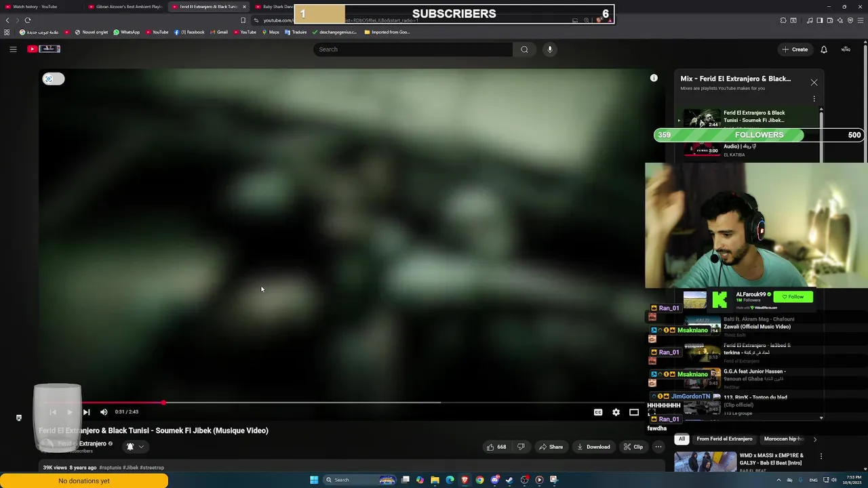
Task: Open browser apps grid icon in bookmarks bar
Action: (7, 32)
